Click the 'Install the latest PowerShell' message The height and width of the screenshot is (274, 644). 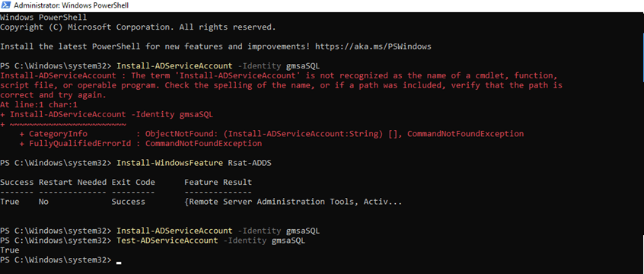(215, 47)
